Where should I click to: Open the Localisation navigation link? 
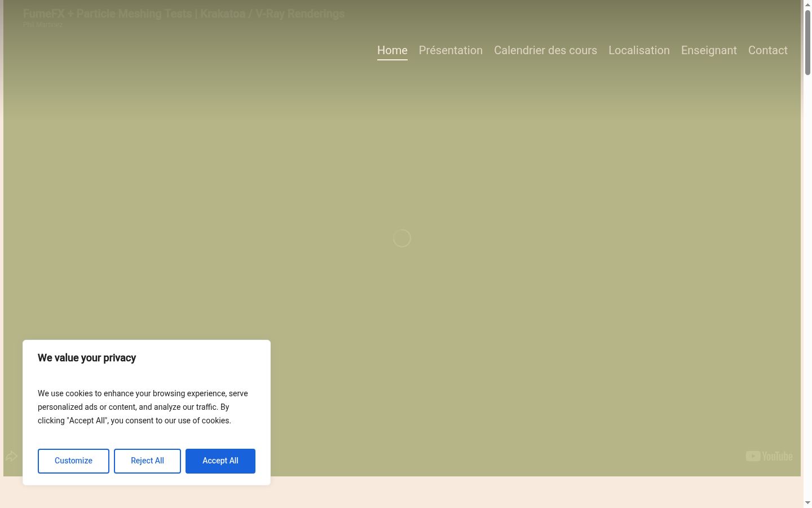(x=639, y=50)
